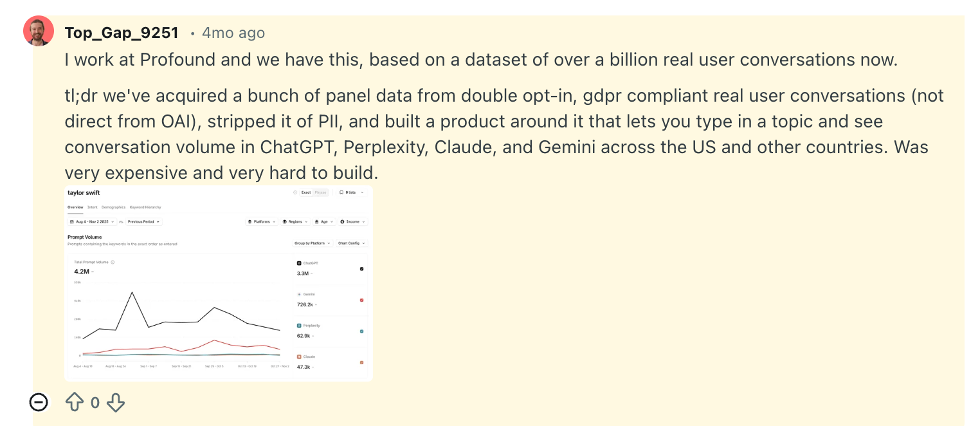Expand the Group by Platform dropdown

(x=313, y=243)
